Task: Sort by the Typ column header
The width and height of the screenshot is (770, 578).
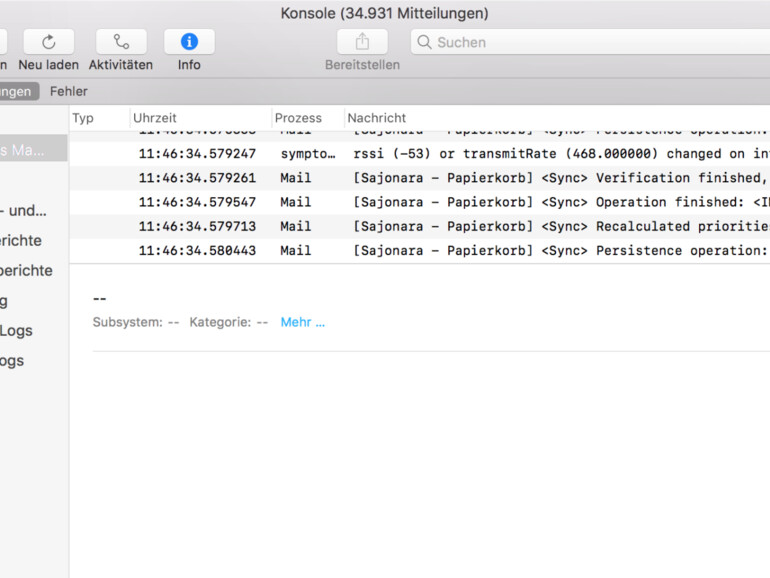Action: (x=83, y=118)
